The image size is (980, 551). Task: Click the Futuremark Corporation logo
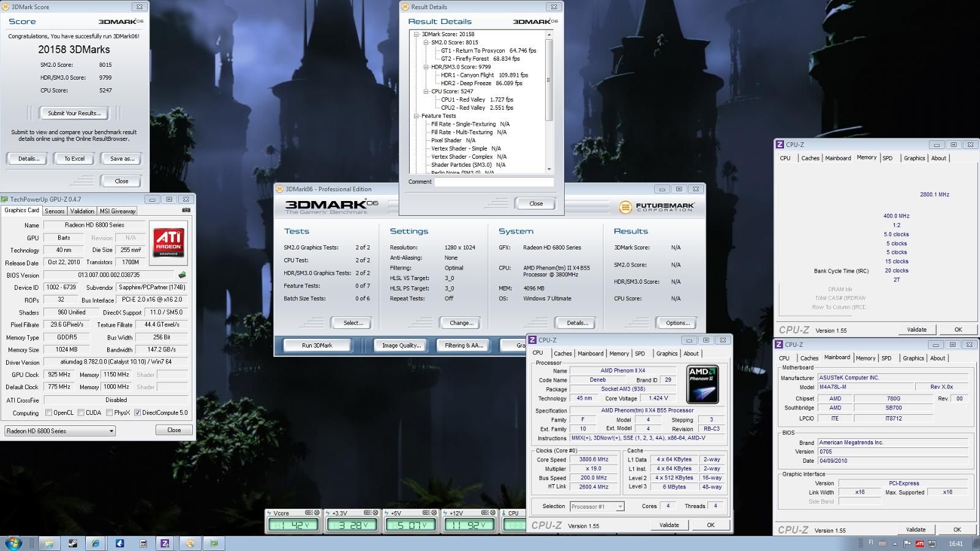(657, 207)
